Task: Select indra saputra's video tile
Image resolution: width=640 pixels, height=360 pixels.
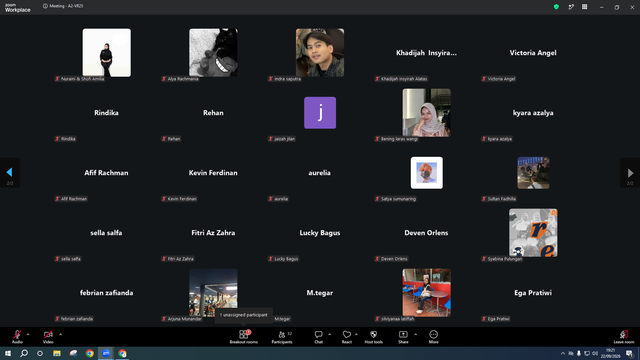Action: point(320,53)
